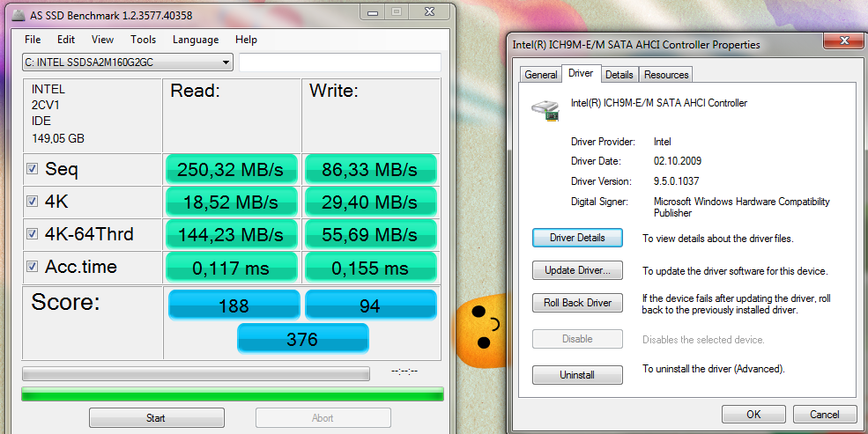The image size is (868, 434).
Task: Click the 4K read result 18,52 MB/s
Action: click(232, 202)
